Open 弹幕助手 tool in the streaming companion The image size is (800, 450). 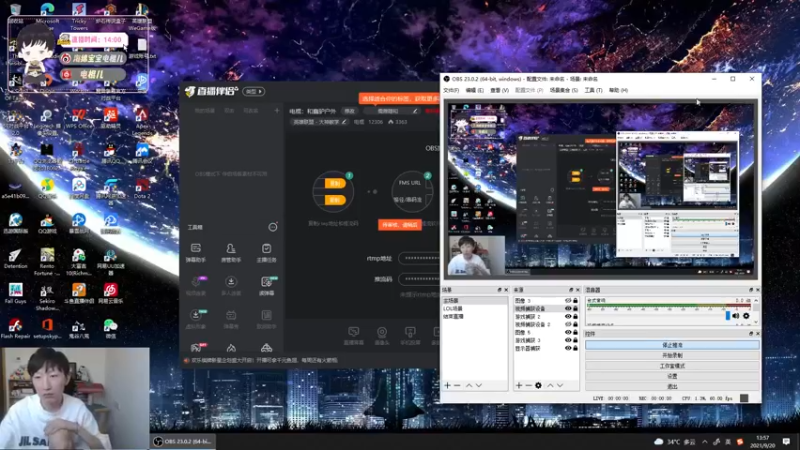point(196,253)
